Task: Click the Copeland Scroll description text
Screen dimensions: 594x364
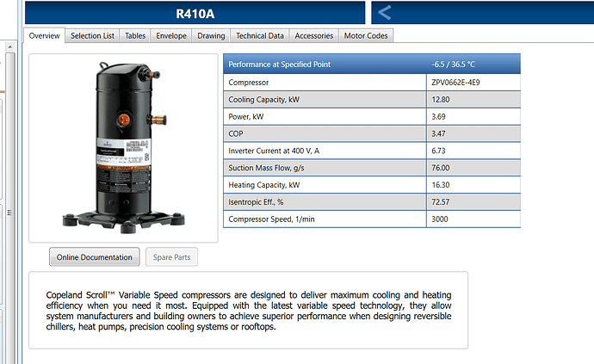Action: [248, 311]
